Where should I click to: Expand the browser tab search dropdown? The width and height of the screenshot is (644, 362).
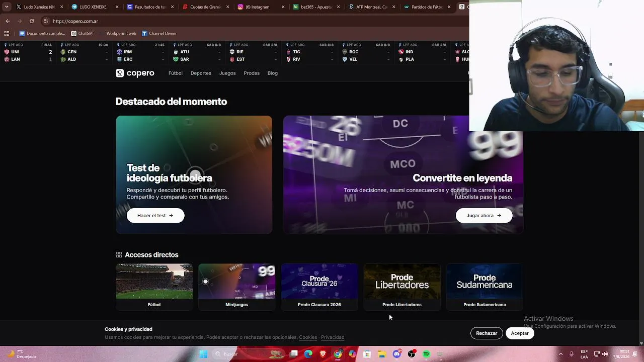[x=6, y=7]
